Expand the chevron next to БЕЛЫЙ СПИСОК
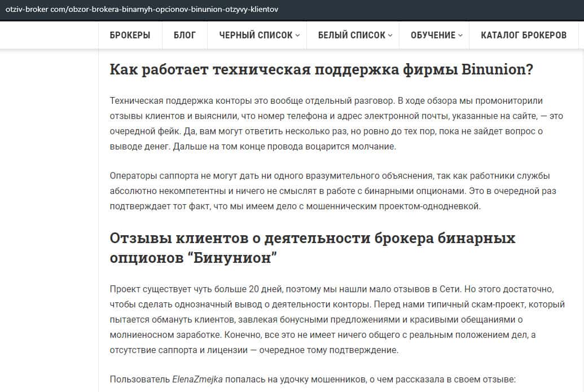Image resolution: width=584 pixels, height=392 pixels. [390, 36]
